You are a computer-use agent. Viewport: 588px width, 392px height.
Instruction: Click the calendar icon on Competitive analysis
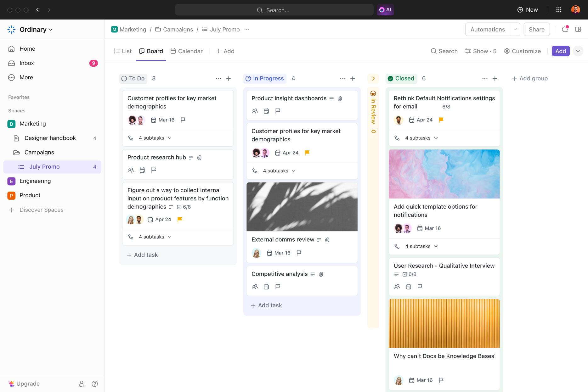coord(266,287)
